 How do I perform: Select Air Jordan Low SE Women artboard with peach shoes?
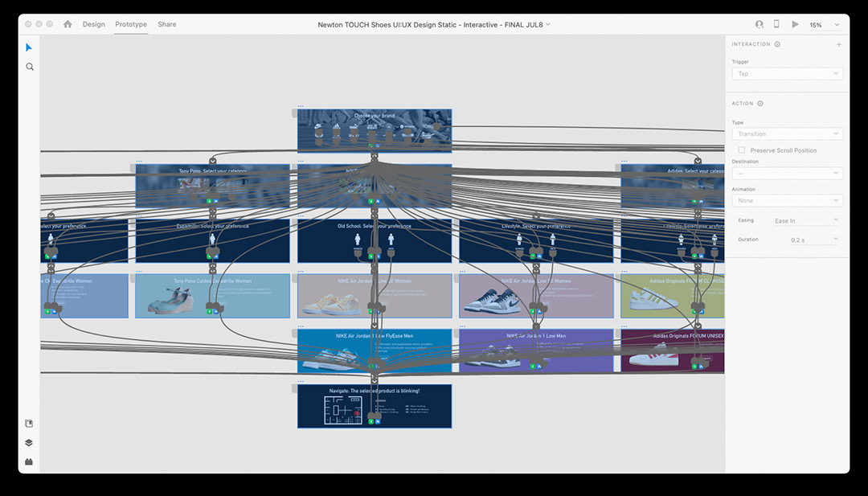coord(375,296)
